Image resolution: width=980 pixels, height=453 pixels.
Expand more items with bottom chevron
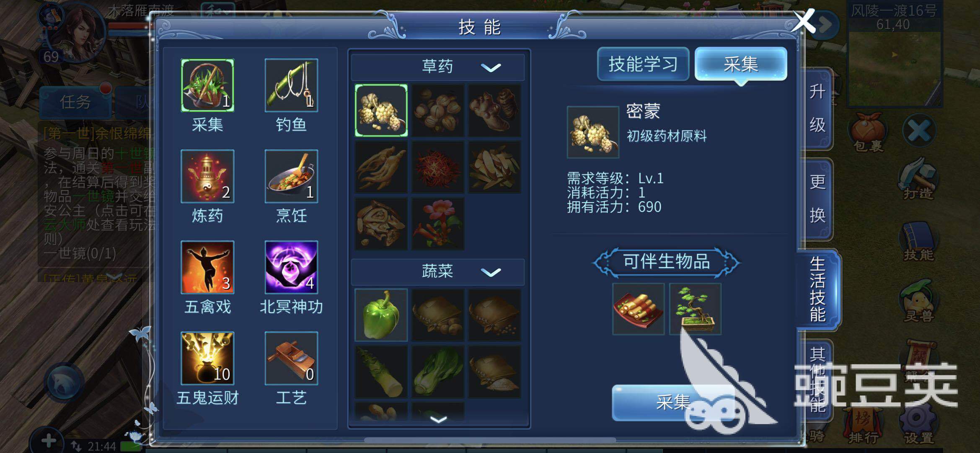[x=438, y=419]
